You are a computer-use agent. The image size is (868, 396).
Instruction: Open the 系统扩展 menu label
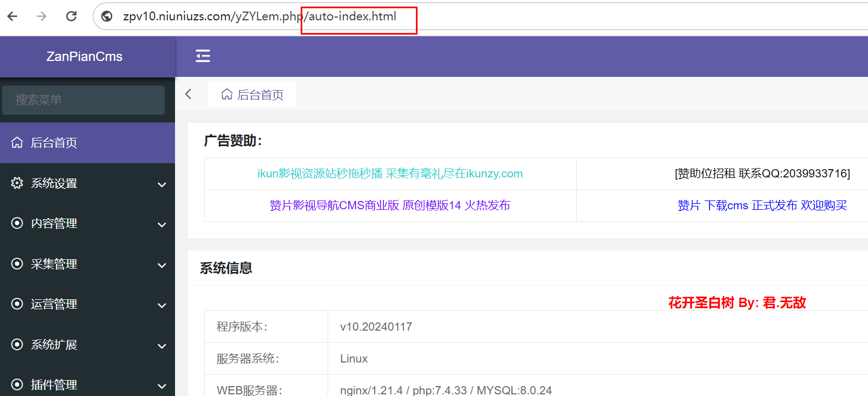pos(54,345)
